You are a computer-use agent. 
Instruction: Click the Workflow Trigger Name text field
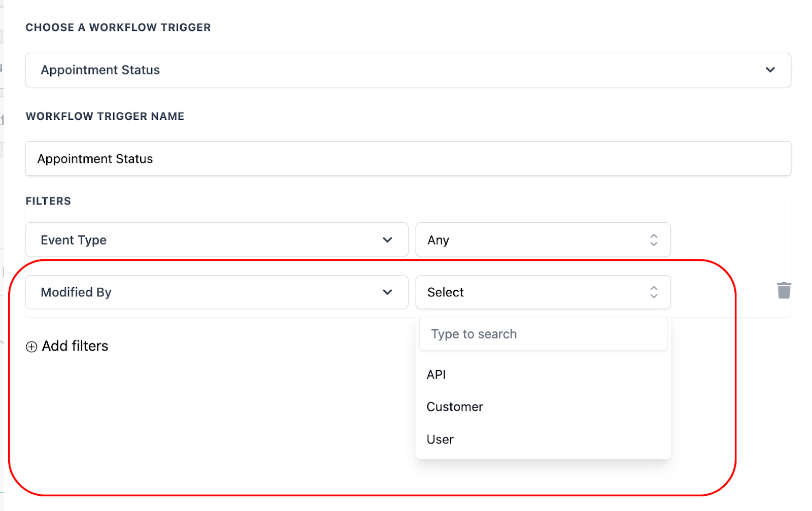click(408, 159)
